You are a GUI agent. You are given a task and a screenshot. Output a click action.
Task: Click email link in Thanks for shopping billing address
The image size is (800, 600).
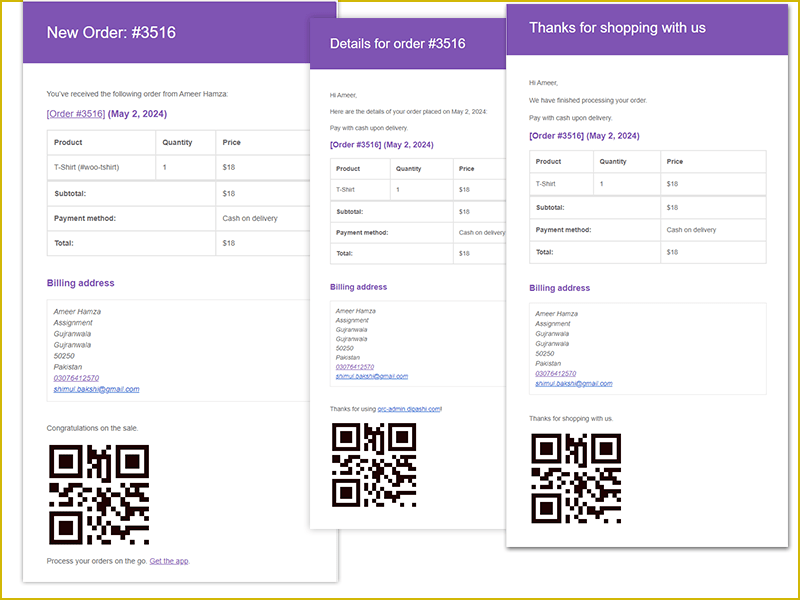pos(573,384)
